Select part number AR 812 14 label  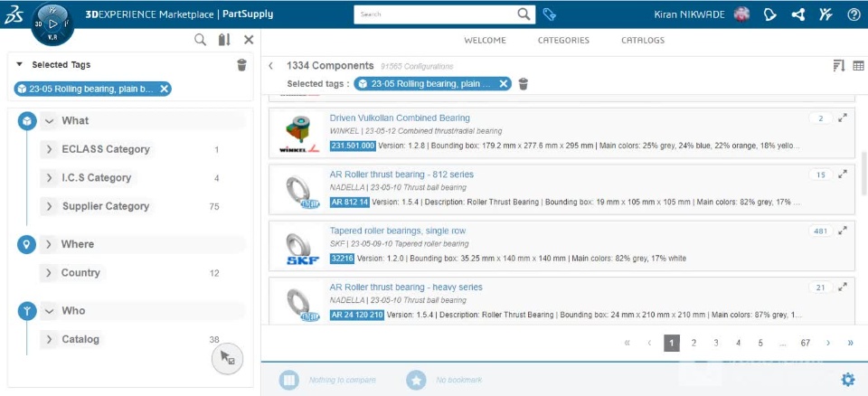coord(350,202)
